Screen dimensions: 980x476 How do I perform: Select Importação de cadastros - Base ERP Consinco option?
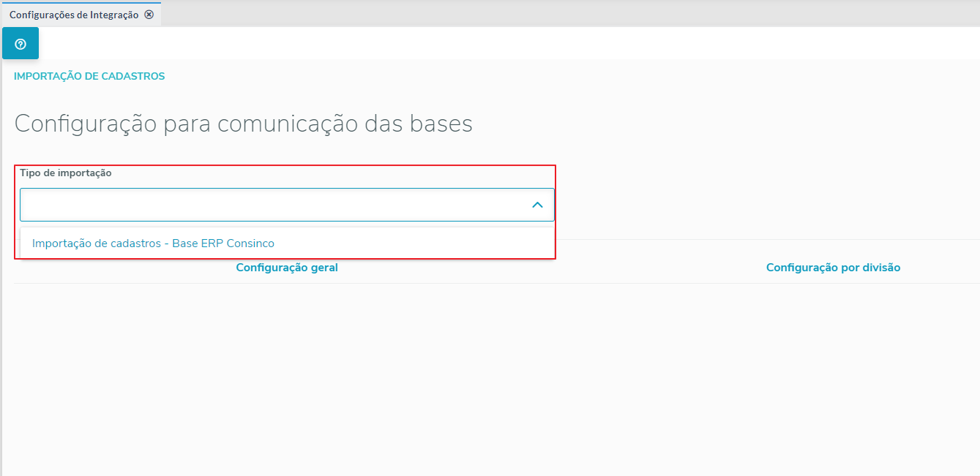[x=153, y=243]
